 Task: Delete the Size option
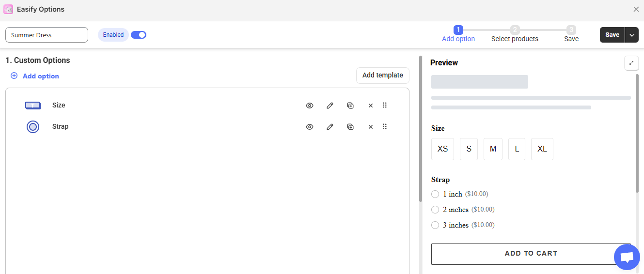pos(371,106)
